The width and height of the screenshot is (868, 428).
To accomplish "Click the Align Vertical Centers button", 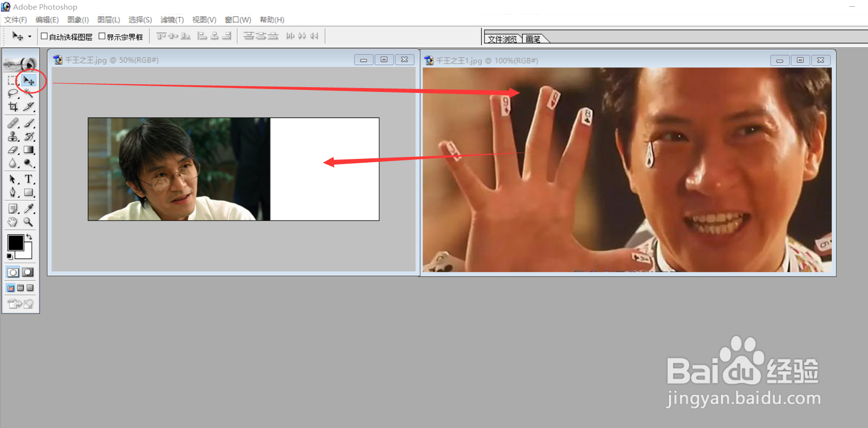I will pos(173,36).
